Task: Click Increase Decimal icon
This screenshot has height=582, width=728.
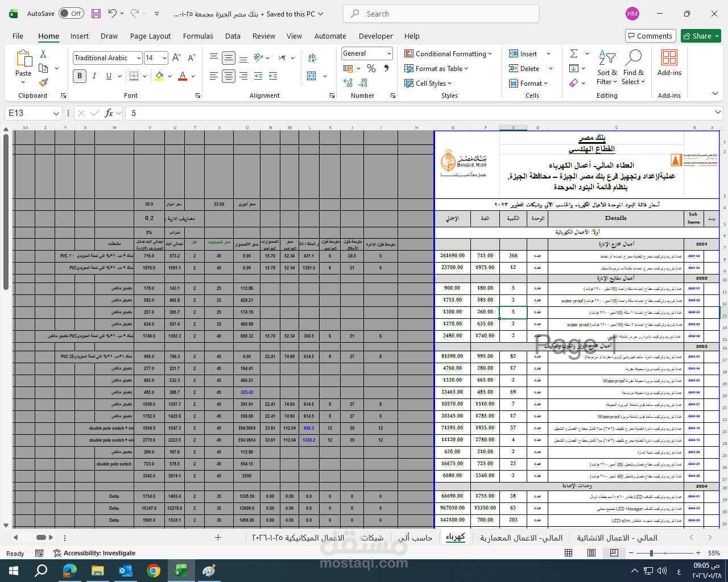Action: (348, 83)
